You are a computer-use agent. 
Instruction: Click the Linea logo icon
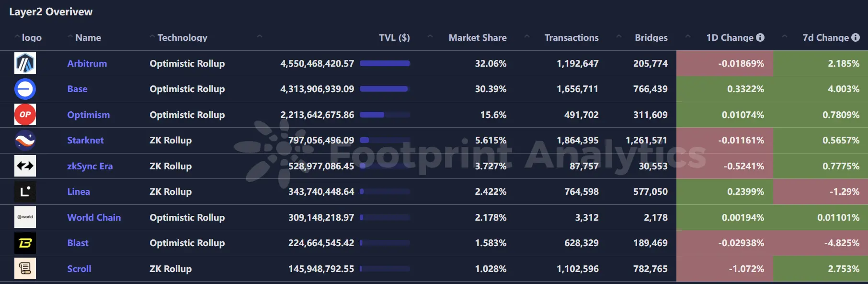point(25,191)
